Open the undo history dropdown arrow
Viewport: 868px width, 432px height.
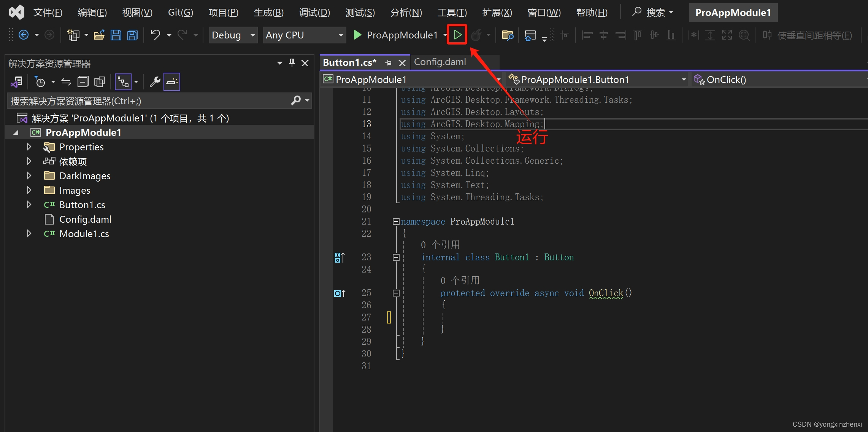(169, 35)
